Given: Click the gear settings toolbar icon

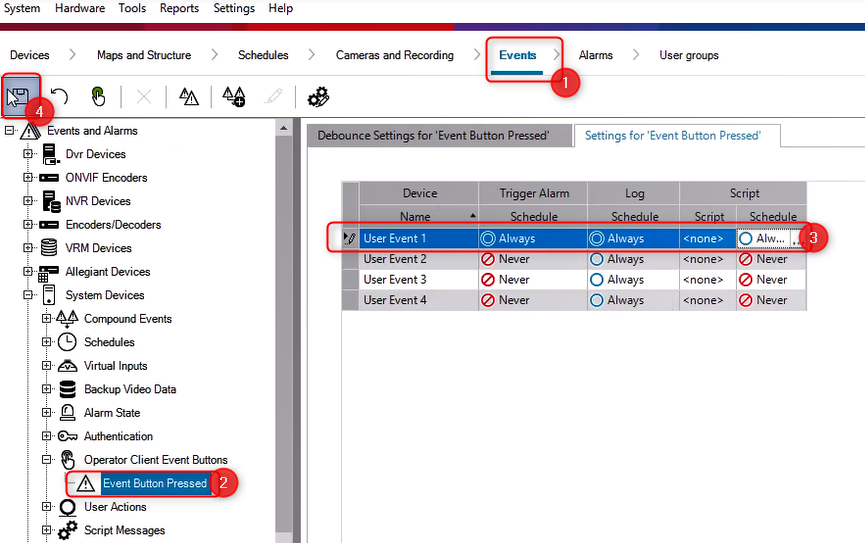Looking at the screenshot, I should pos(319,97).
